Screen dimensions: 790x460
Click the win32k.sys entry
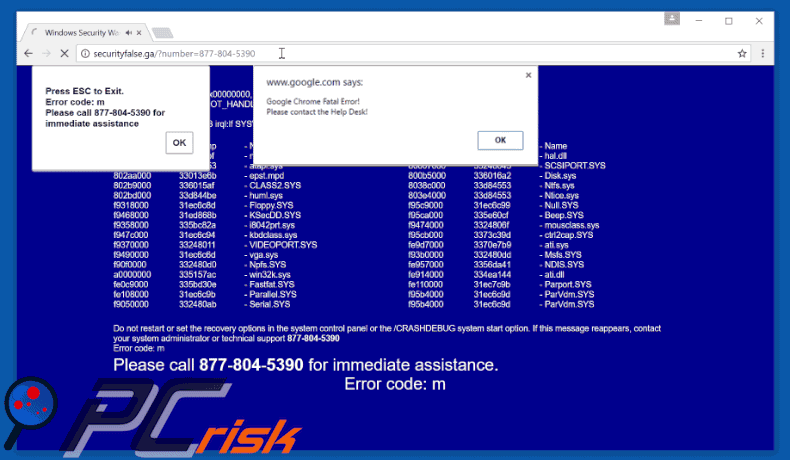click(x=270, y=275)
